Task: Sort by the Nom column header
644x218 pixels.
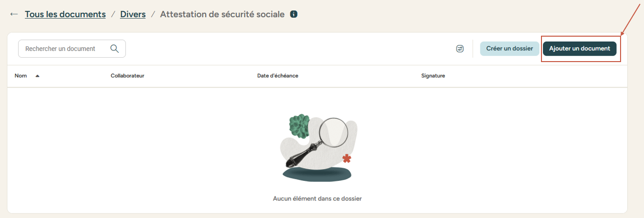Action: (21, 76)
